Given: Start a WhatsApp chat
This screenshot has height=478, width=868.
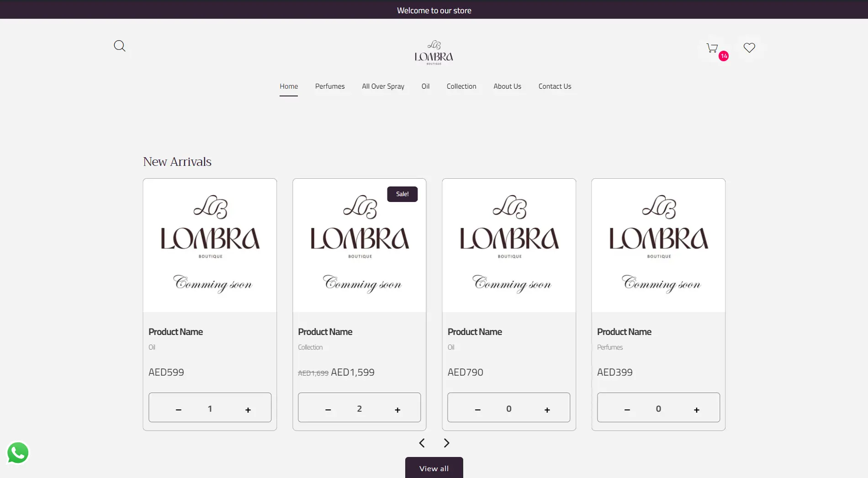Looking at the screenshot, I should click(x=18, y=453).
